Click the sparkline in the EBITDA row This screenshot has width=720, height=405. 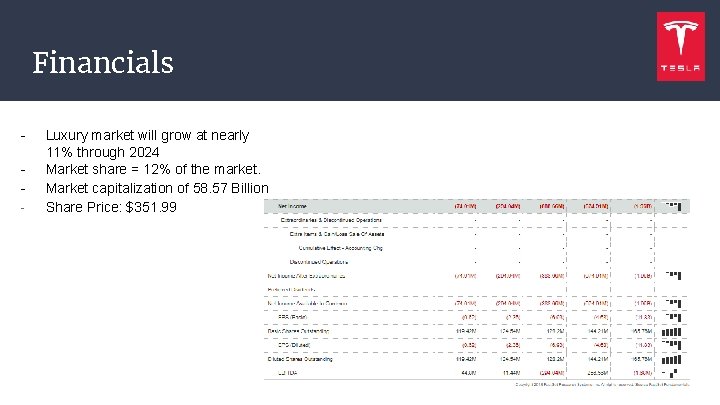pyautogui.click(x=670, y=373)
